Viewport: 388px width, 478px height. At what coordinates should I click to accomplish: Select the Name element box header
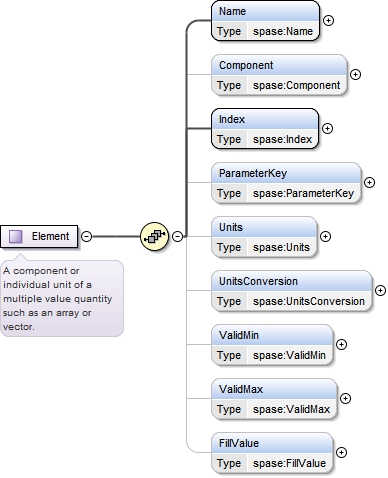[265, 11]
